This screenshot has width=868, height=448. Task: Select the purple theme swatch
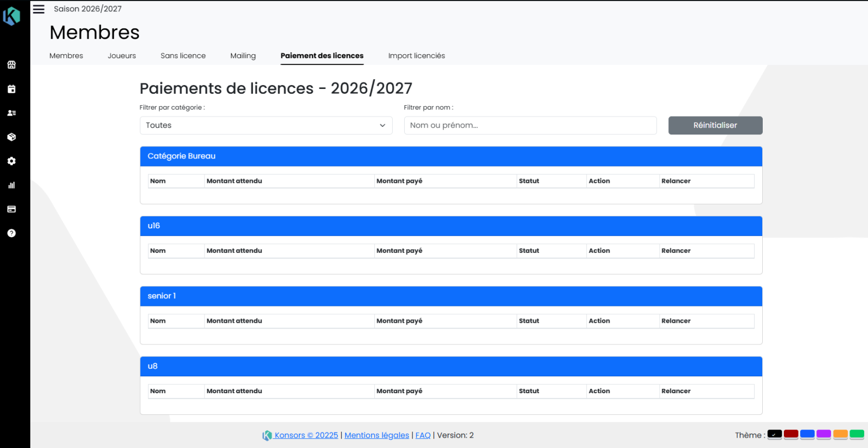click(x=824, y=434)
